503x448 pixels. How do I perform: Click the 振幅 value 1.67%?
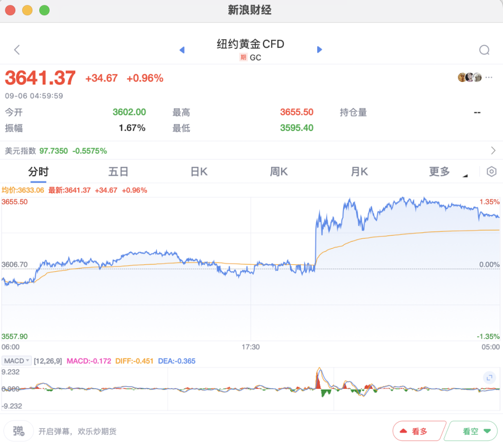pyautogui.click(x=132, y=128)
